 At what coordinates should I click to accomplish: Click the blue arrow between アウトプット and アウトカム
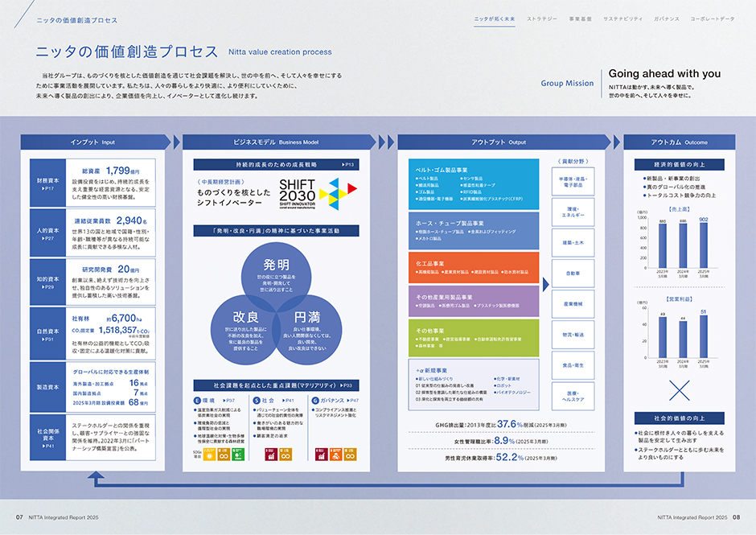615,141
